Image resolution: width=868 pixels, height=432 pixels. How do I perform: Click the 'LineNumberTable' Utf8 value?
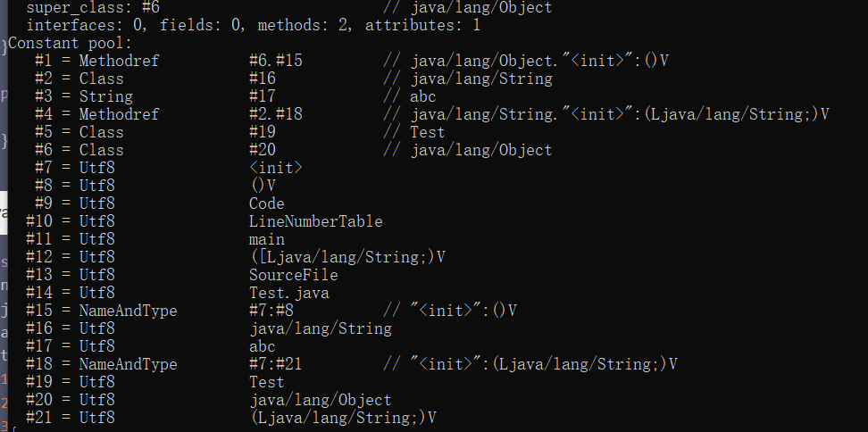(x=315, y=221)
